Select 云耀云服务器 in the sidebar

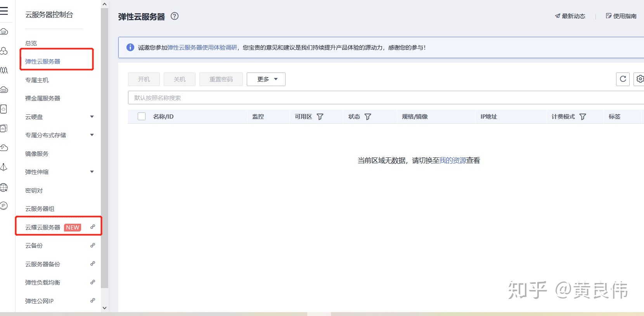click(x=43, y=227)
